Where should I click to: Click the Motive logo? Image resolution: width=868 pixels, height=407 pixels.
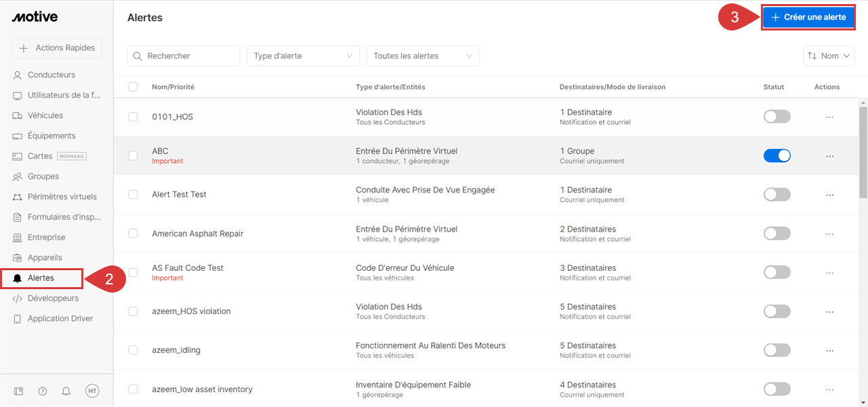(35, 17)
